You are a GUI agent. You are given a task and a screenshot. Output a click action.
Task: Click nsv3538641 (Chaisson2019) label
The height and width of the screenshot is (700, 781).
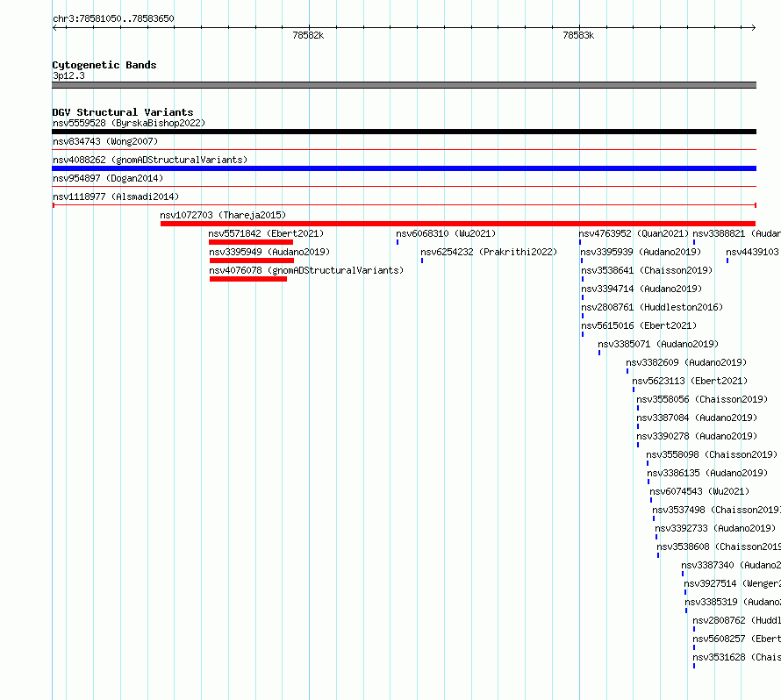(x=647, y=270)
